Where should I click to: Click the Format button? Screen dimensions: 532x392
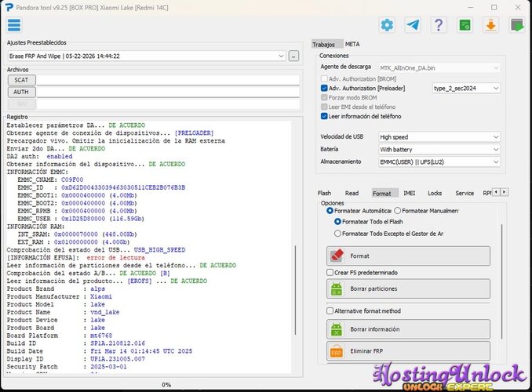[x=409, y=256]
